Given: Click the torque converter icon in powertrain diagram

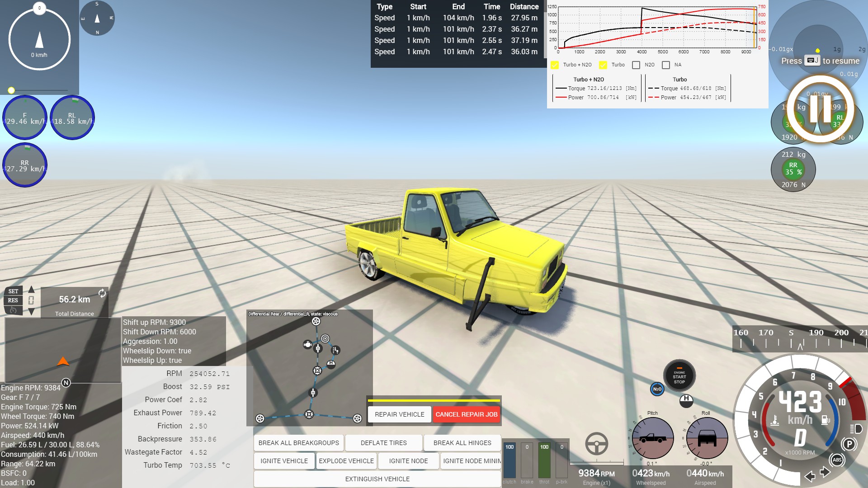Looking at the screenshot, I should pos(325,338).
